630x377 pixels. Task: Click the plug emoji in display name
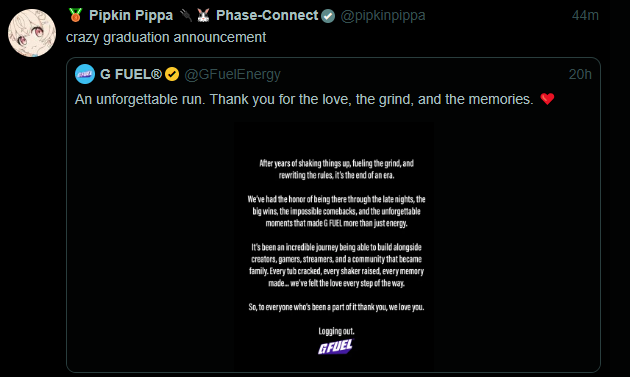tap(186, 15)
